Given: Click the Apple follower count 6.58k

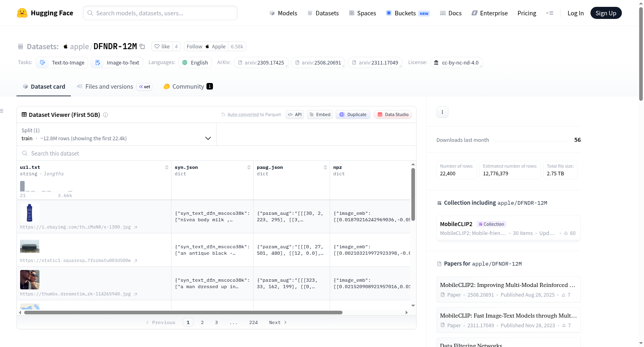Looking at the screenshot, I should point(237,46).
